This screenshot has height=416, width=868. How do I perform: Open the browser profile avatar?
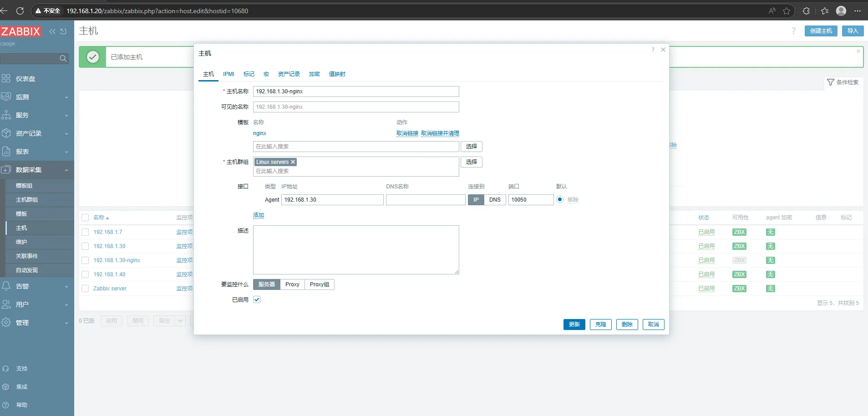click(x=841, y=11)
